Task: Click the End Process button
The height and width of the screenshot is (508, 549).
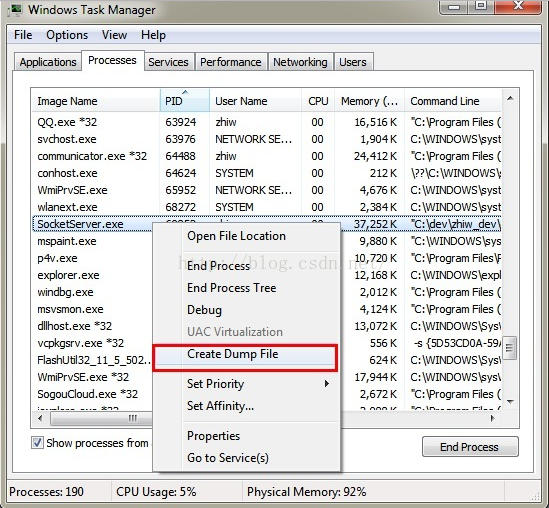Action: pos(470,447)
